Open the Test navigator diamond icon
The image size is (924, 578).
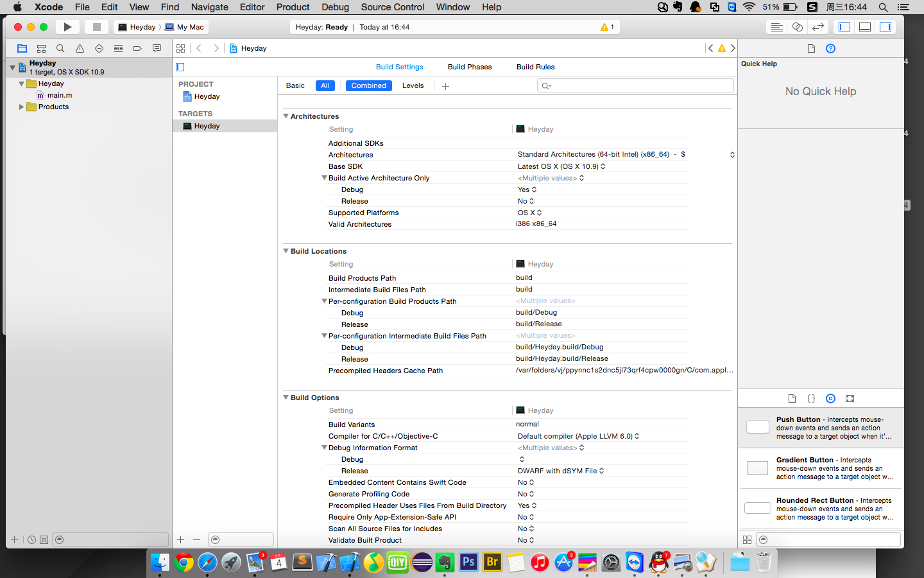tap(99, 48)
